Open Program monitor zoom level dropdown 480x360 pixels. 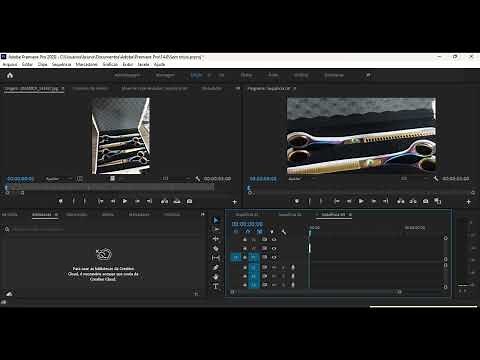pos(302,179)
